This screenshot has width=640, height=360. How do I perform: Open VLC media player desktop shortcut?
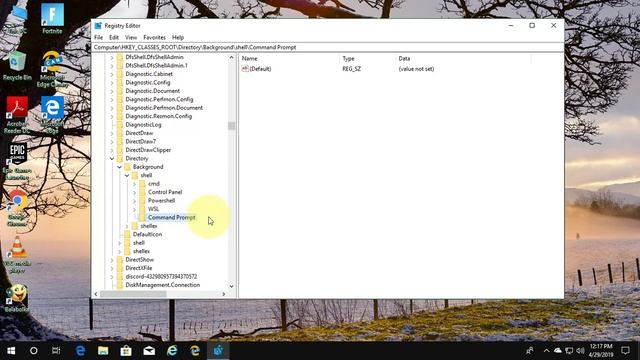coord(17,255)
